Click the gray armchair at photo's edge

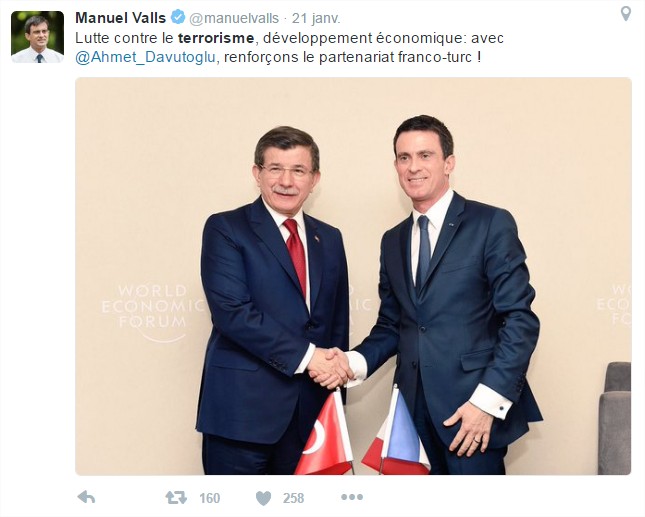point(614,418)
